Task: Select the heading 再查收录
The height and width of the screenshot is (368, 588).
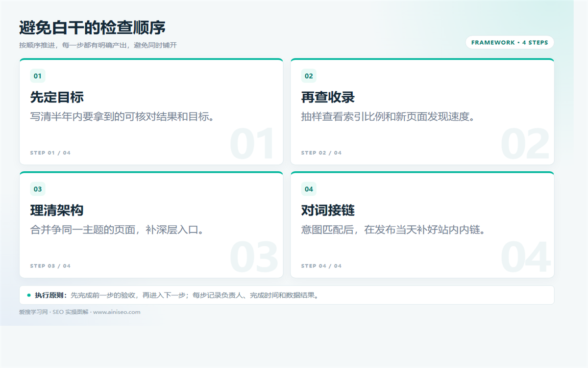Action: click(328, 97)
